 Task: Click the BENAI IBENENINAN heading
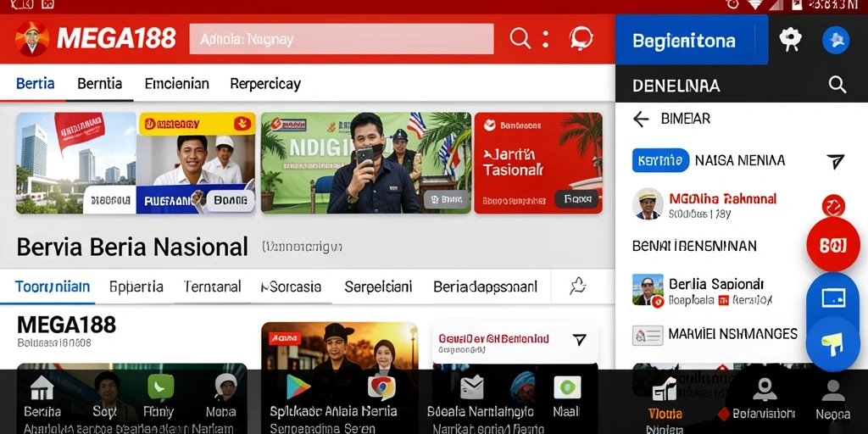(694, 246)
